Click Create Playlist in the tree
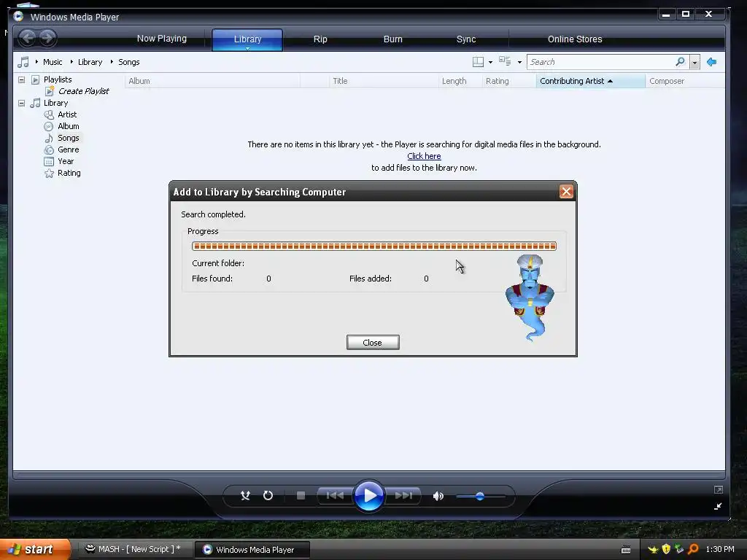 (x=83, y=91)
